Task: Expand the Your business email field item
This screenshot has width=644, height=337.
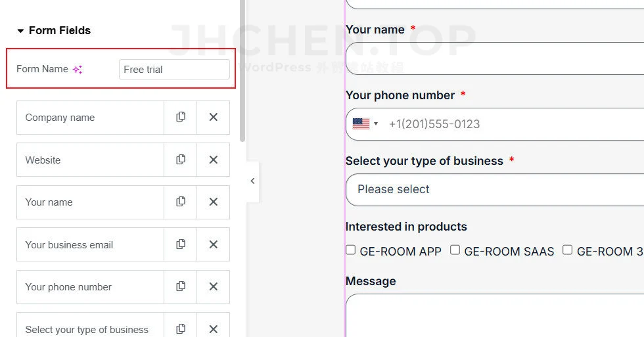Action: point(91,244)
